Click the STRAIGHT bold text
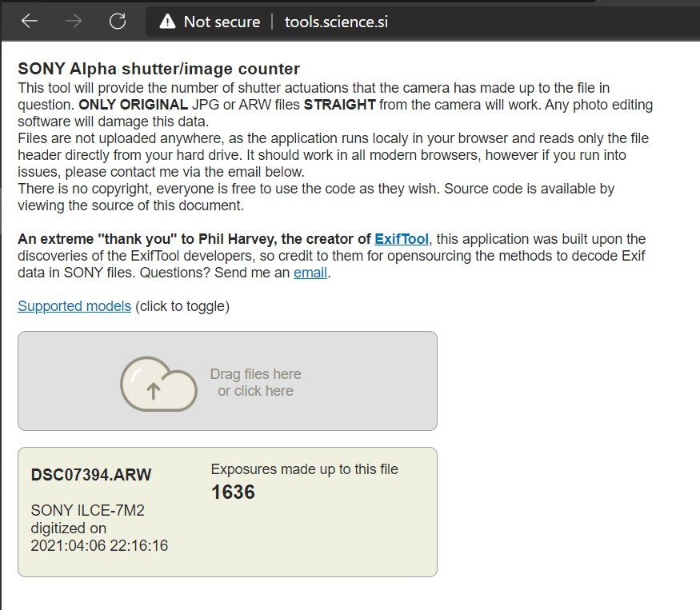 [340, 105]
